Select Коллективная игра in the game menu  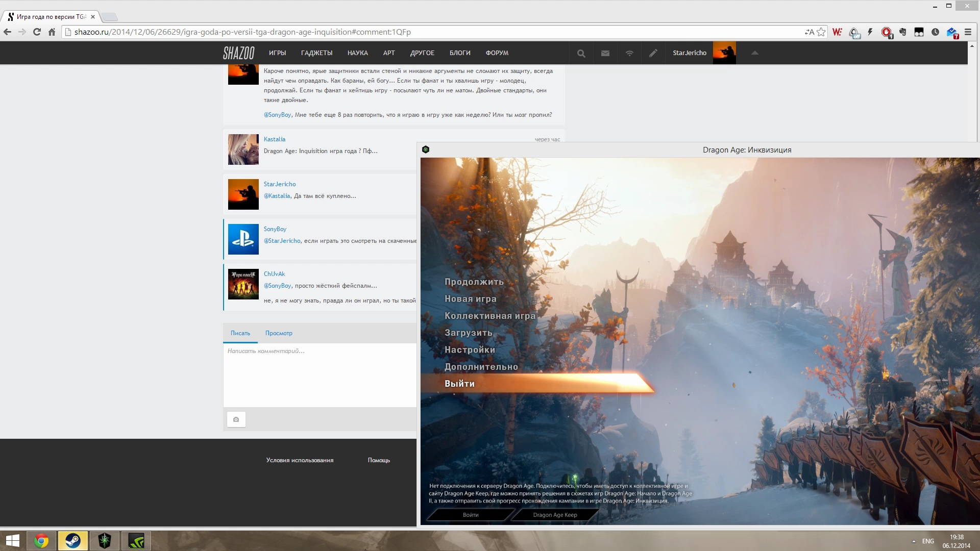click(x=489, y=316)
